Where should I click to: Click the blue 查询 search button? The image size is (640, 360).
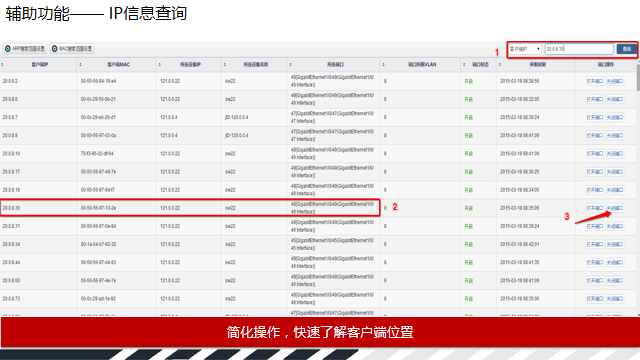(627, 49)
